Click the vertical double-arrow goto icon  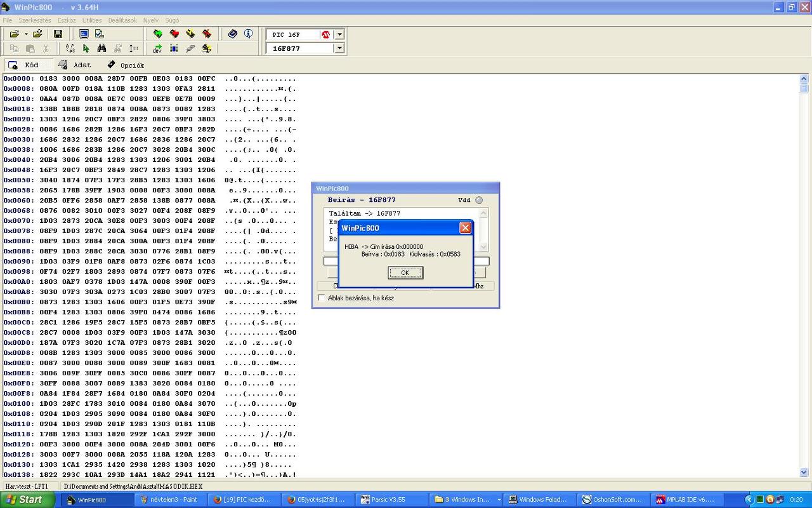coord(133,48)
